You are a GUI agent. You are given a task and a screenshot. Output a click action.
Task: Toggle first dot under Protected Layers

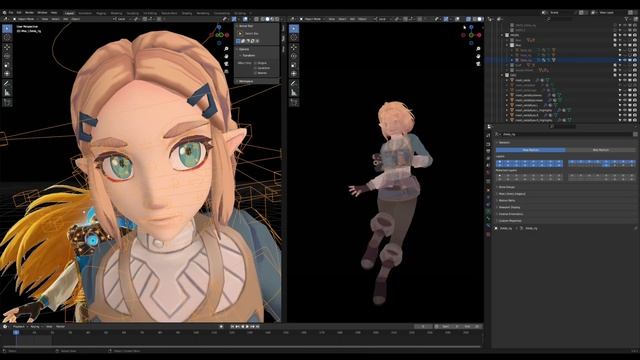pyautogui.click(x=500, y=176)
